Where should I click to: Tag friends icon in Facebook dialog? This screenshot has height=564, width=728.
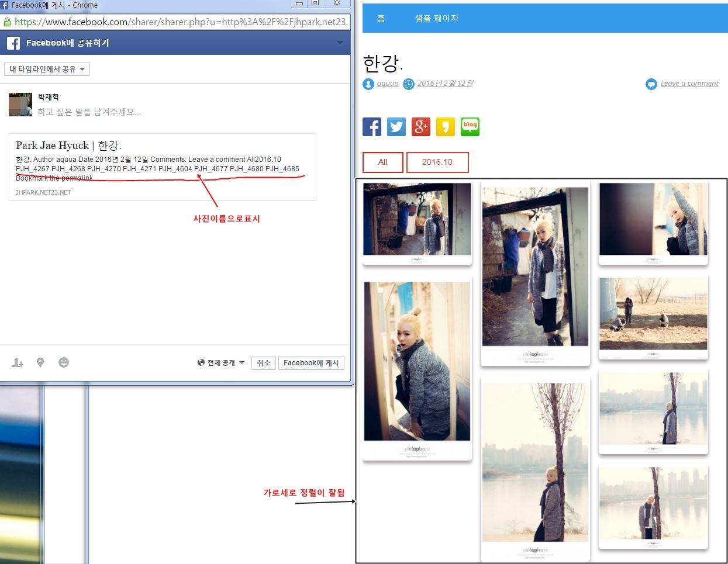click(x=18, y=363)
